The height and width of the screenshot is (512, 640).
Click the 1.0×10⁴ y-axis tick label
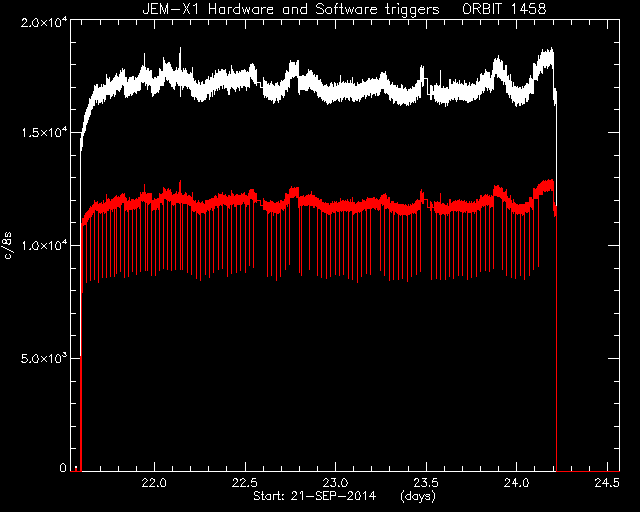coord(44,245)
